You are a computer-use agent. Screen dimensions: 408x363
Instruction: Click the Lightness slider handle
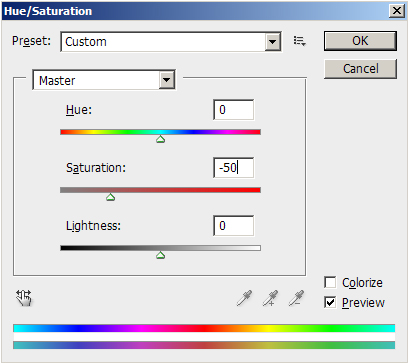point(161,255)
